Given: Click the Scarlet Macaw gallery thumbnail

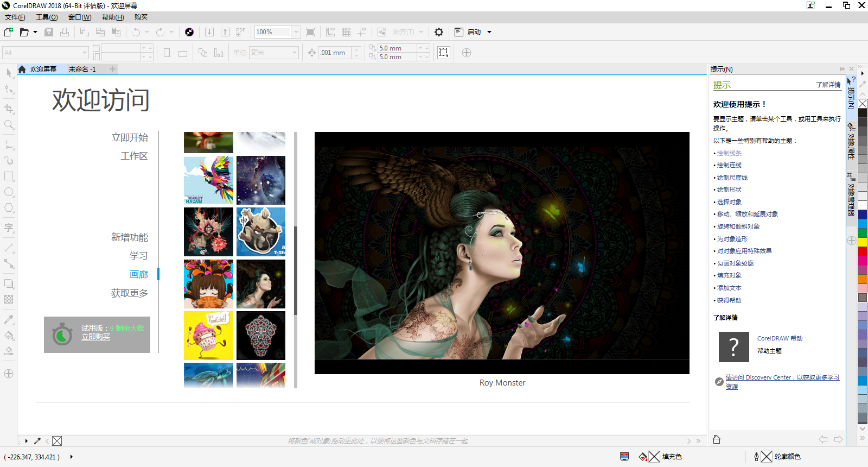Looking at the screenshot, I should click(x=208, y=180).
